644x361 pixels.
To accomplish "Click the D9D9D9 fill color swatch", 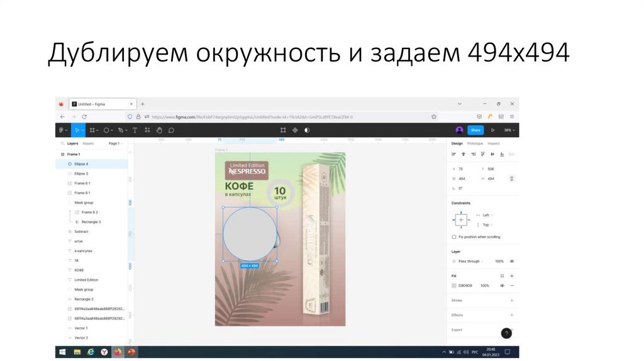I will [x=454, y=286].
